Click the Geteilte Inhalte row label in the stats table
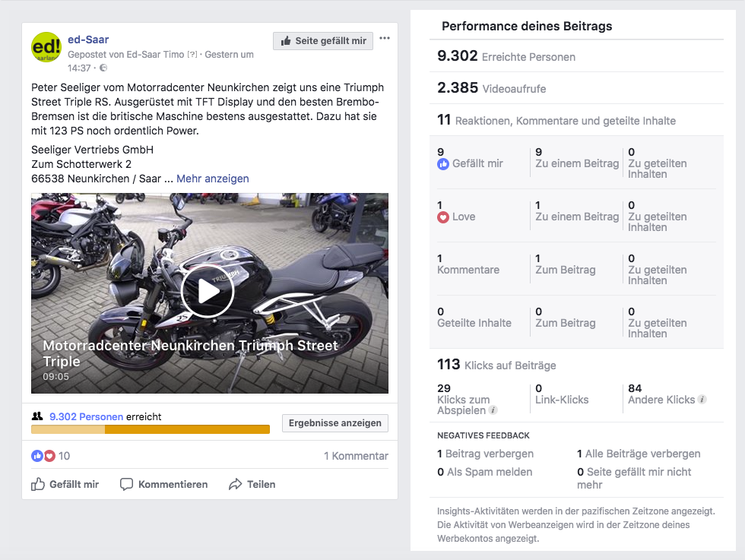The image size is (745, 560). 474,323
